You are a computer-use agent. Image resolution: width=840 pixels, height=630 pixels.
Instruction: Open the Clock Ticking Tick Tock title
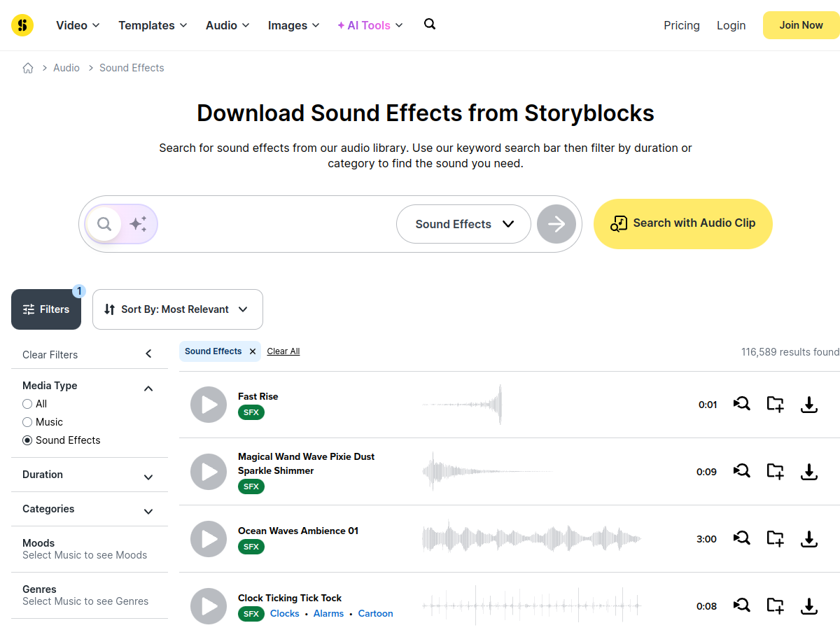point(290,598)
